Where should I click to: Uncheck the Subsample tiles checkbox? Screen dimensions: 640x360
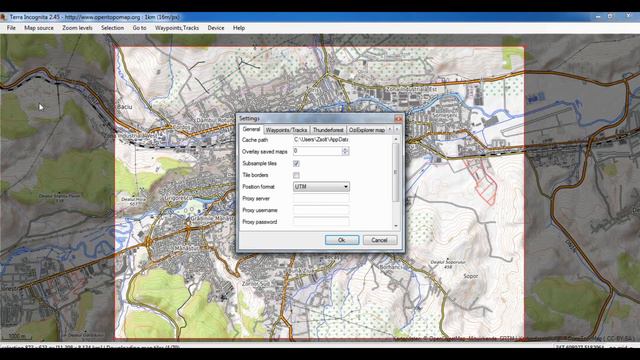coord(296,163)
